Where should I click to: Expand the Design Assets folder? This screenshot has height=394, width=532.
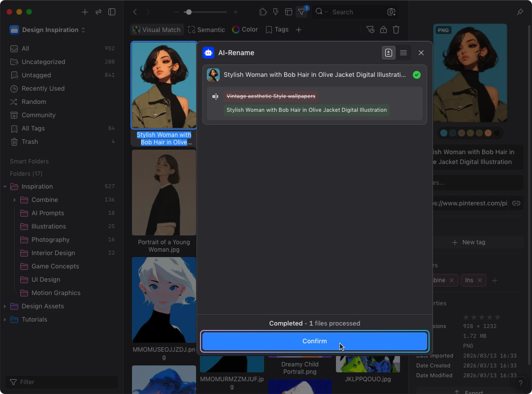point(5,306)
